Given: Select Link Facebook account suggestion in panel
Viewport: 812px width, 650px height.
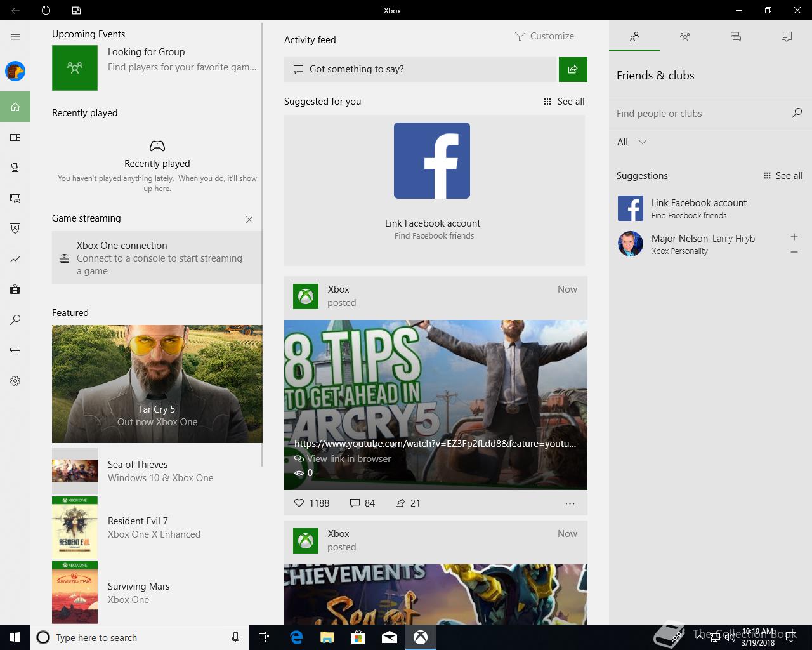Looking at the screenshot, I should pyautogui.click(x=710, y=208).
